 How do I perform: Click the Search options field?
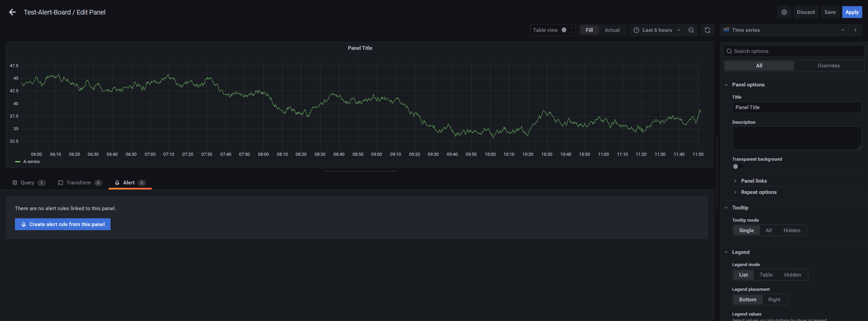click(793, 51)
